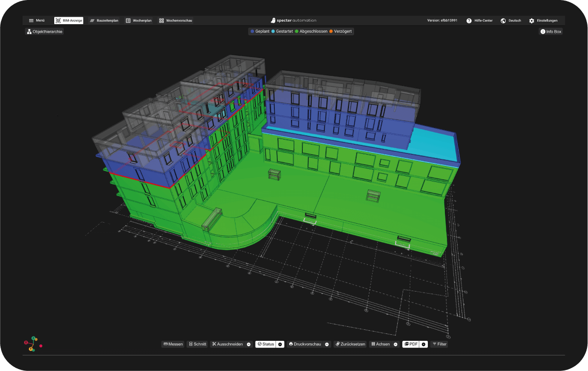Toggle the Status color overlay button
Viewport: 588px width, 371px height.
(x=266, y=344)
